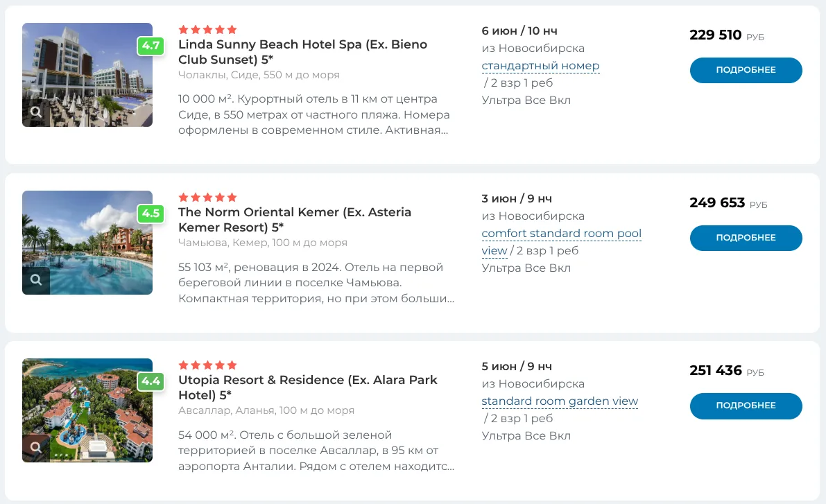Expand 'standard room garden view' room option
826x504 pixels.
560,401
